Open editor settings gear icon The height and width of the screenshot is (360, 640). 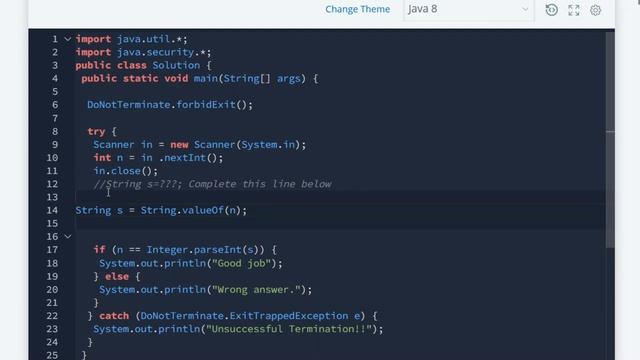point(596,10)
